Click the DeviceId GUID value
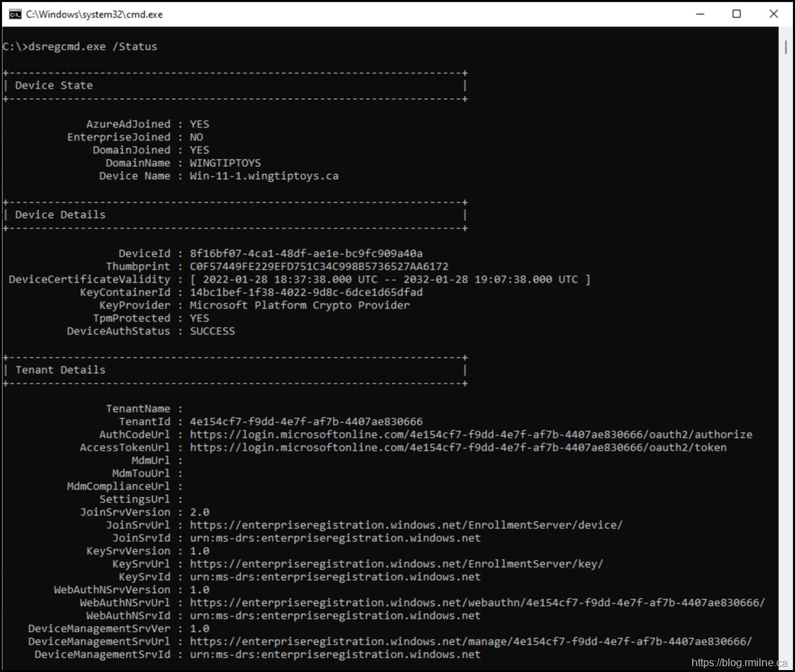Screen dimensions: 795x672 [x=306, y=254]
